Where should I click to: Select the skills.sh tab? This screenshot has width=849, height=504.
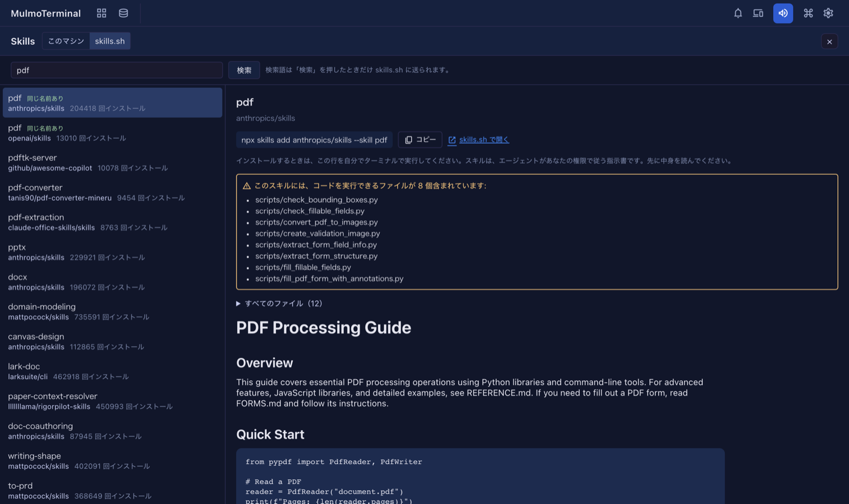110,41
